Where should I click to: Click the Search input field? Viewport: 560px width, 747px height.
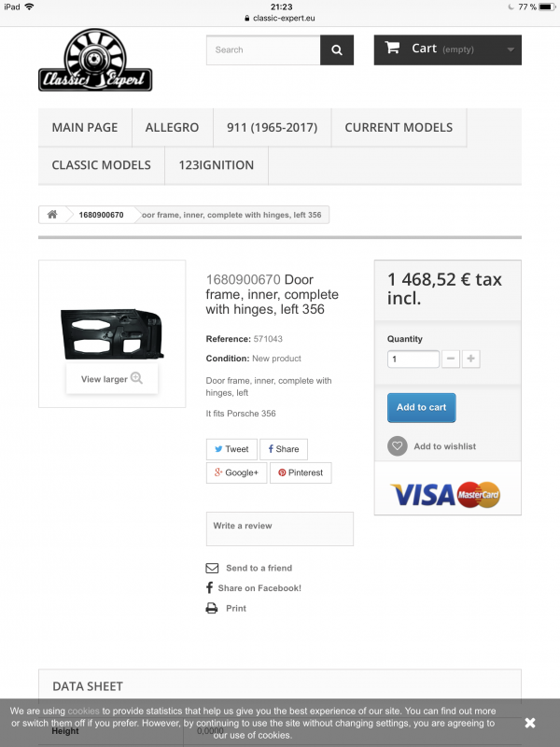click(263, 50)
